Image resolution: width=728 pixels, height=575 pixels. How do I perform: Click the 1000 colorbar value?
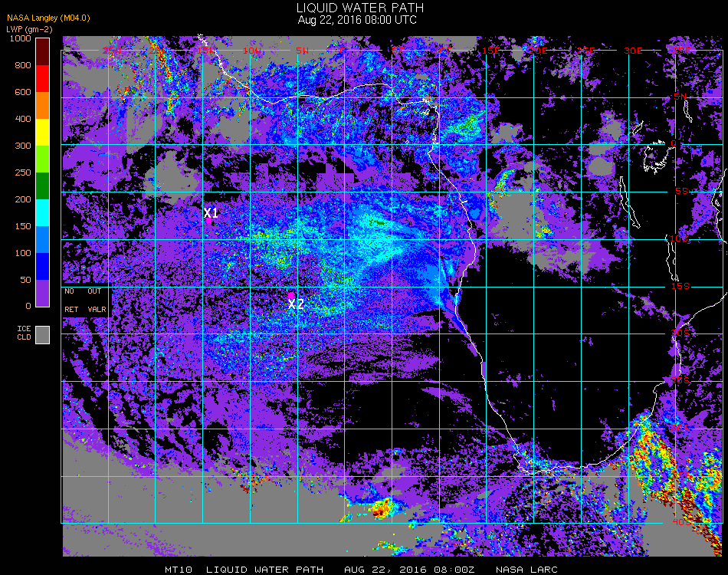pos(21,38)
